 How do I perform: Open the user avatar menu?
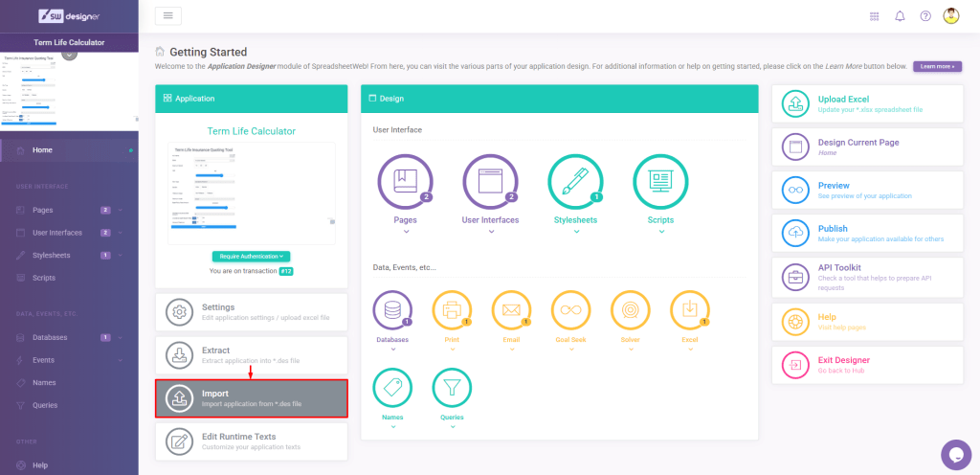(951, 16)
